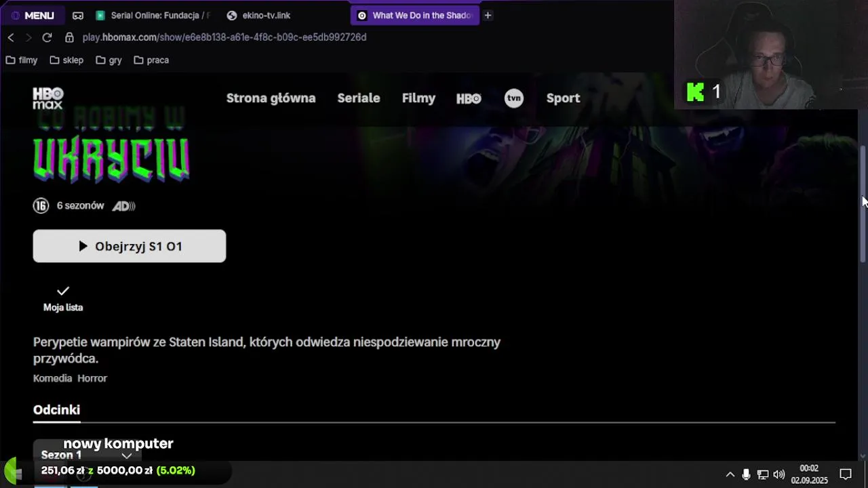Open the tvn brand hub icon
This screenshot has height=488, width=868.
point(514,98)
